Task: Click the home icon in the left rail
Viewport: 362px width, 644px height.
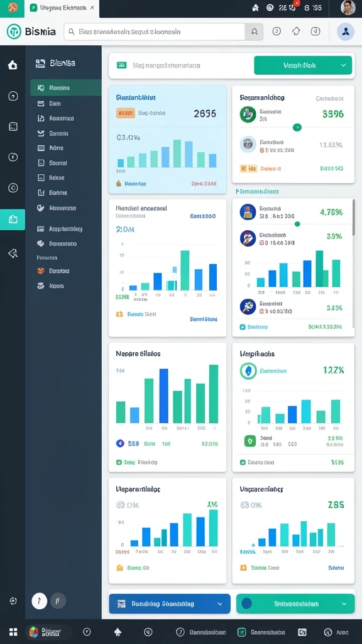Action: pos(13,65)
